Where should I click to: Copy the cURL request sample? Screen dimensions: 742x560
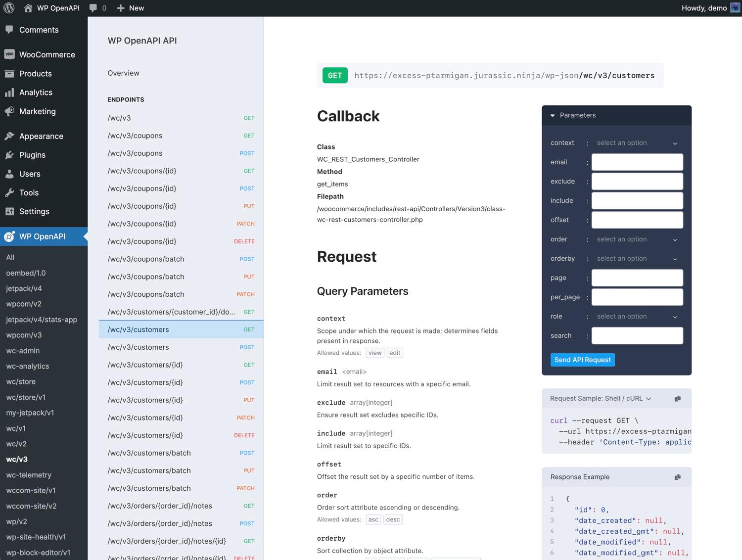[678, 398]
